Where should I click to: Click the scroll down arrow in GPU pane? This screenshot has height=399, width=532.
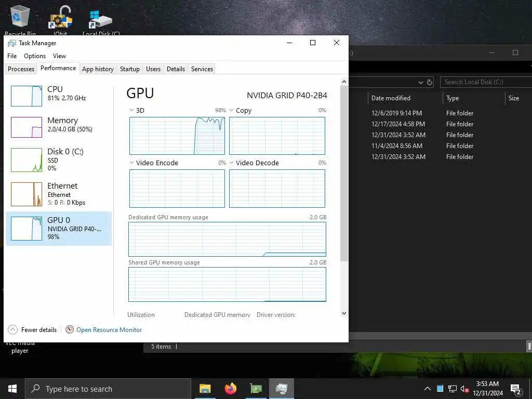344,313
